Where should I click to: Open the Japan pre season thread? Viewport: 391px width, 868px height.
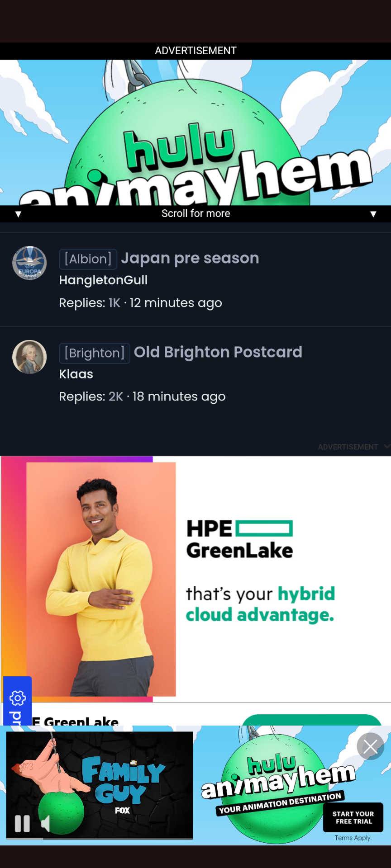[x=190, y=258]
